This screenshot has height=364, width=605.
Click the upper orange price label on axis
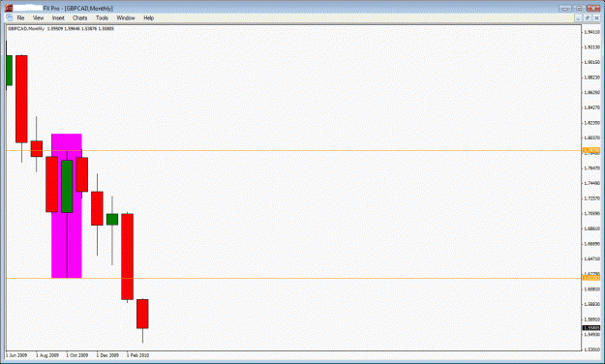(x=591, y=151)
